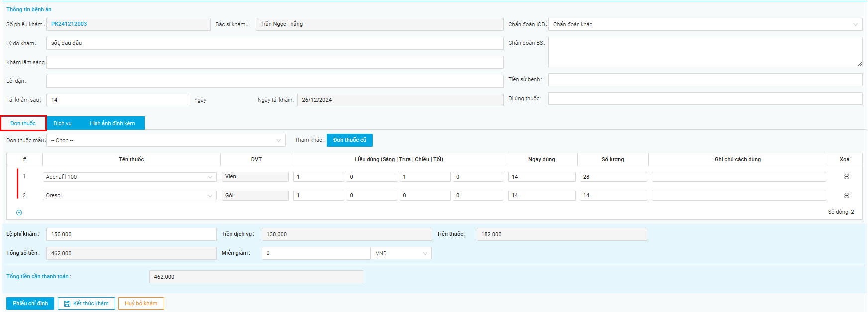The height and width of the screenshot is (312, 868).
Task: Add a new medicine row with plus icon
Action: tap(19, 212)
